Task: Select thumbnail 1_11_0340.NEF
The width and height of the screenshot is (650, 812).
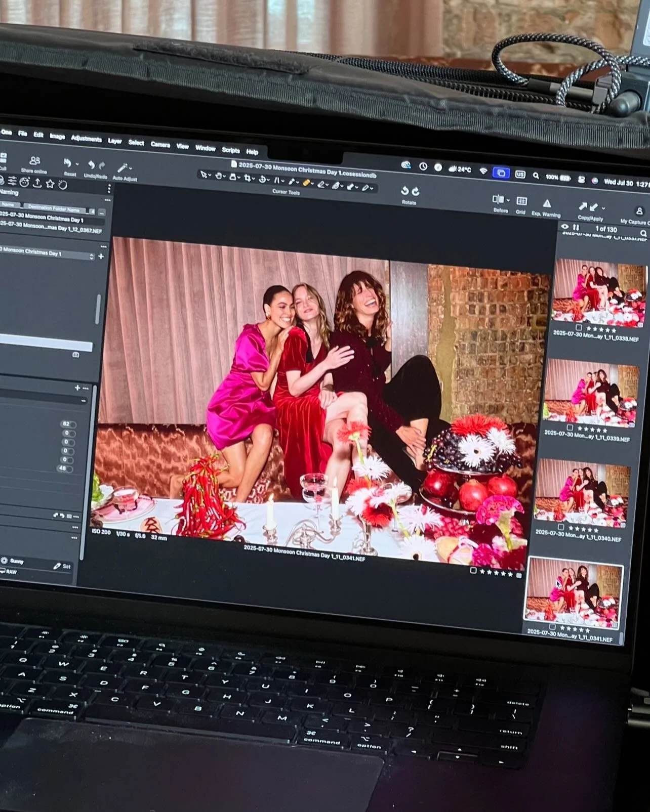Action: [583, 492]
